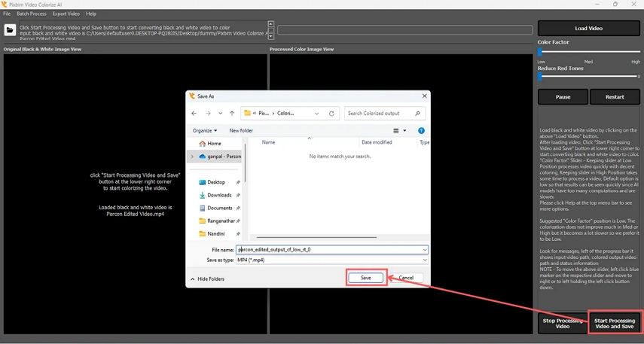Click the Up one level arrow
Viewport: 644px width, 344px height.
tap(231, 114)
